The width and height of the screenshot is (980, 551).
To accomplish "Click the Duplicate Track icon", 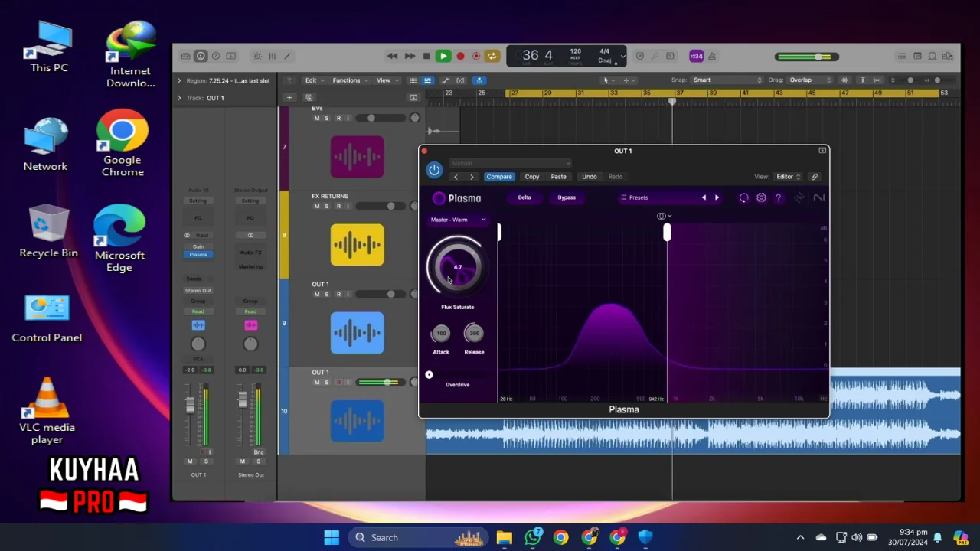I will pos(309,98).
